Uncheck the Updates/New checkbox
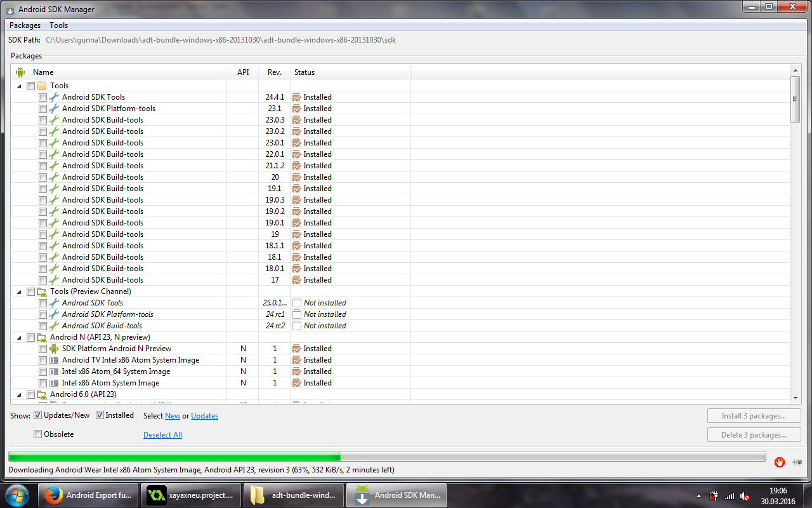 (38, 415)
